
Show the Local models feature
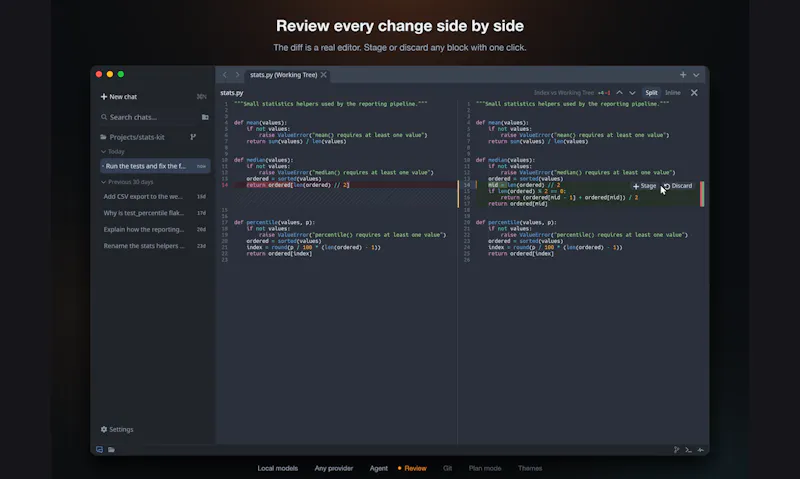coord(278,468)
